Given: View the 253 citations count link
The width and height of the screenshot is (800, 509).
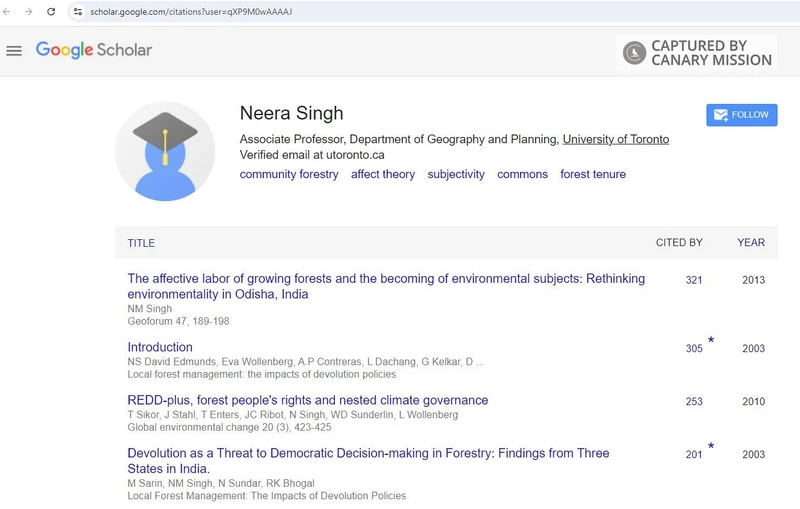Looking at the screenshot, I should click(693, 401).
